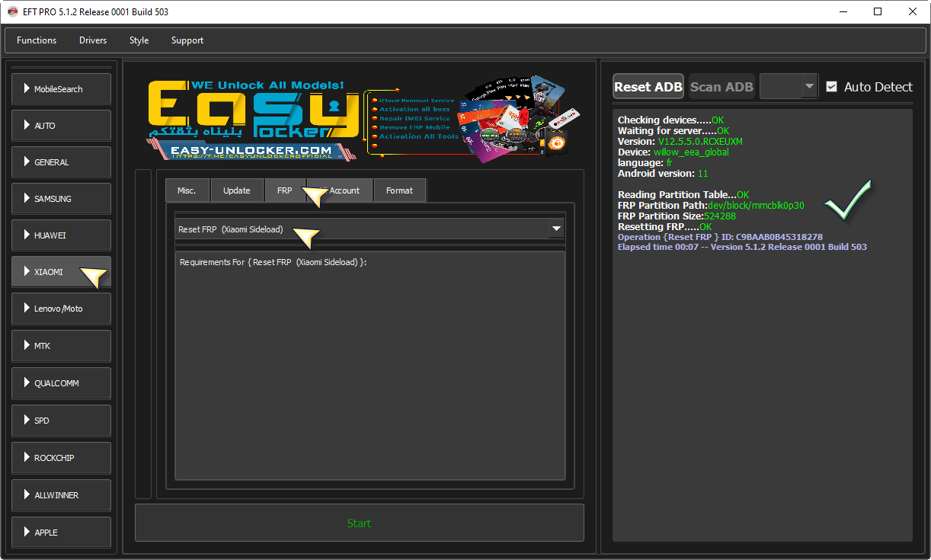Open the MobileSearch section
This screenshot has height=560, width=931.
(x=62, y=89)
